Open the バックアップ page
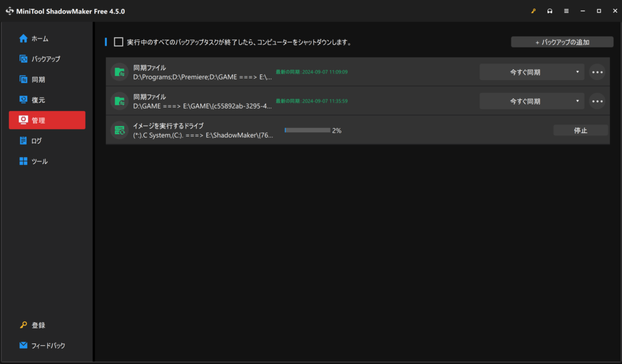Screen dimensions: 622x364 tap(47, 59)
